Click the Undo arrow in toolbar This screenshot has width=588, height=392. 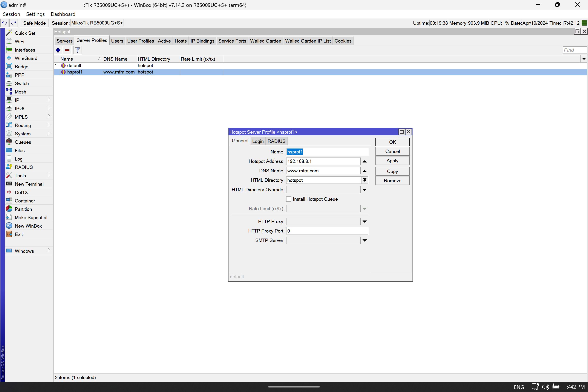[x=5, y=23]
